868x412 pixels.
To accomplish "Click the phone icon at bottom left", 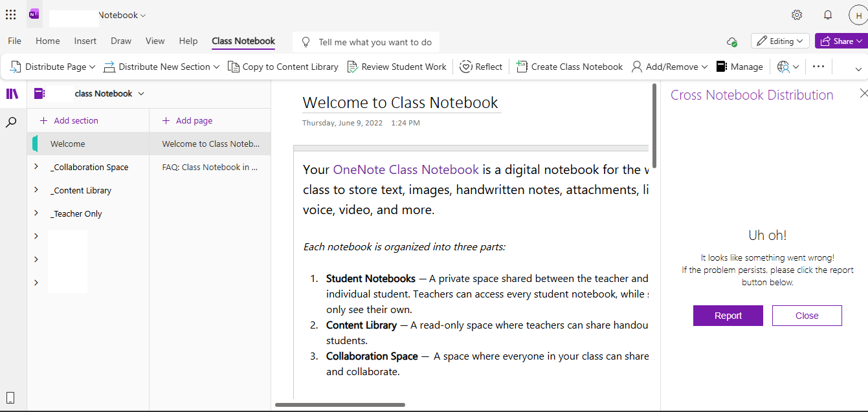I will coord(10,398).
